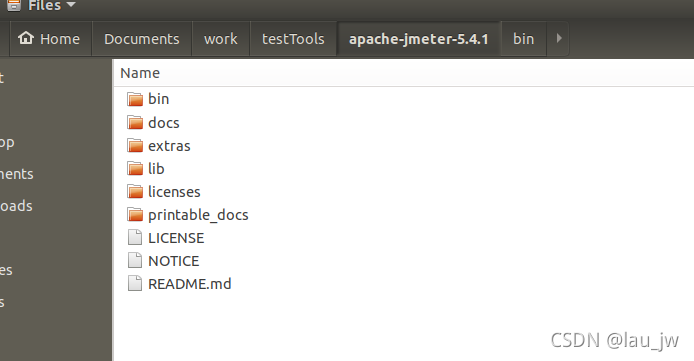
Task: Select the NOTICE file icon
Action: coord(135,261)
